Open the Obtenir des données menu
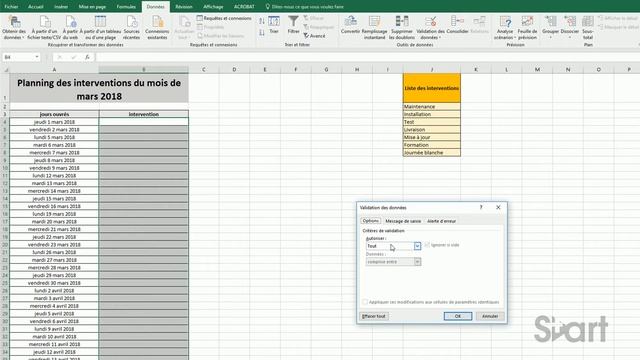This screenshot has width=640, height=360. pyautogui.click(x=14, y=27)
